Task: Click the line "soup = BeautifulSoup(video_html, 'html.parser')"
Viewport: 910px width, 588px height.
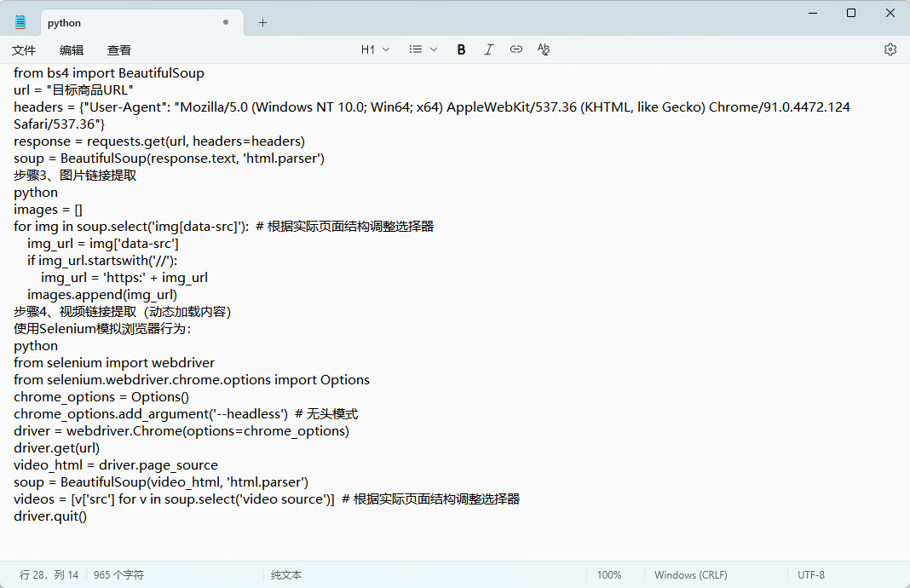Action: click(x=161, y=482)
